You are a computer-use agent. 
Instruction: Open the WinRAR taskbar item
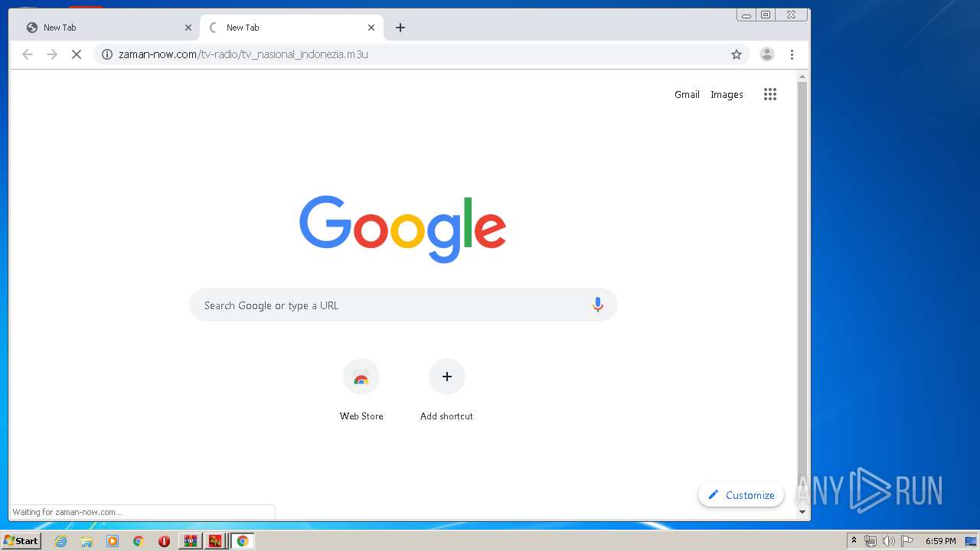(x=191, y=541)
